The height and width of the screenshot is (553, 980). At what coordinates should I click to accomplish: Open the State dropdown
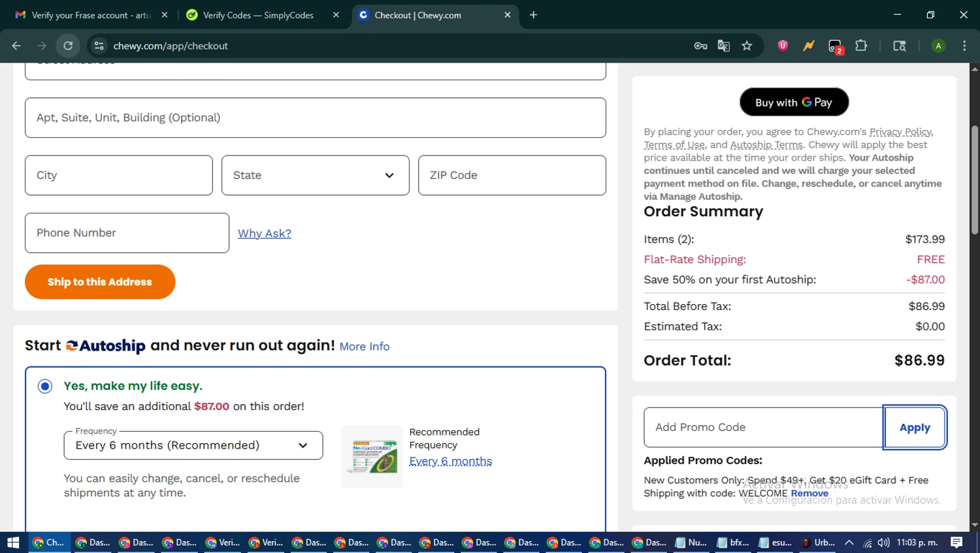[316, 175]
